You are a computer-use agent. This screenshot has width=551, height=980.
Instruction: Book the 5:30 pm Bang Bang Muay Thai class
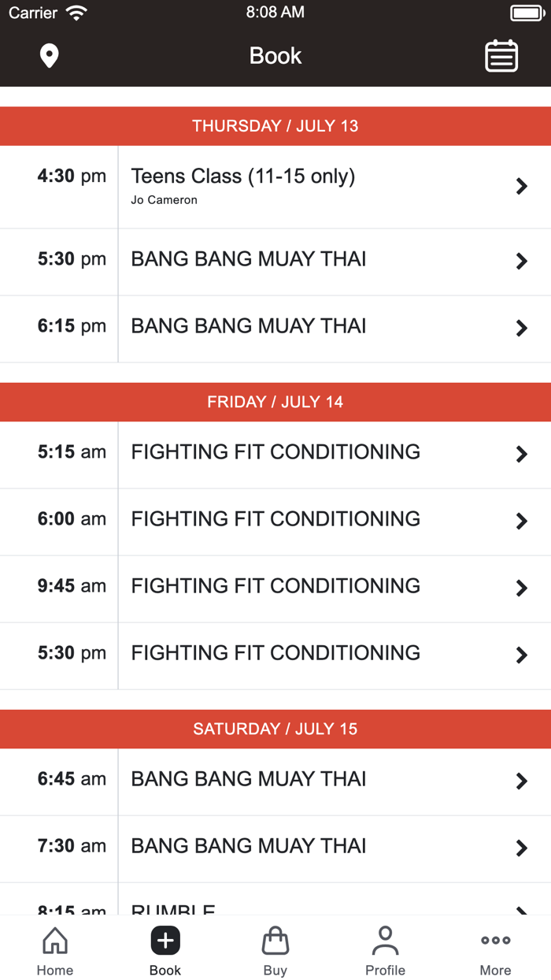click(x=248, y=261)
